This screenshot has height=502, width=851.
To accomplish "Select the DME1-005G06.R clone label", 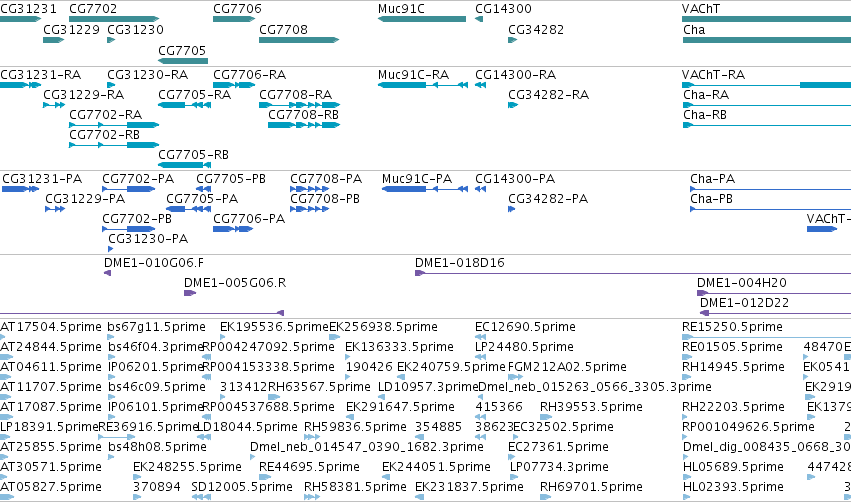I will [234, 283].
